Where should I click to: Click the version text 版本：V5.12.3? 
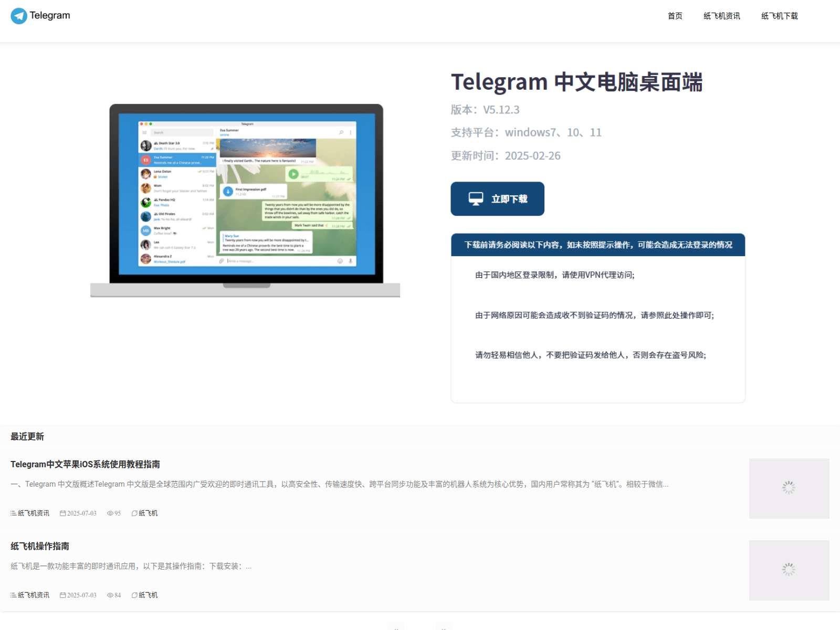485,110
